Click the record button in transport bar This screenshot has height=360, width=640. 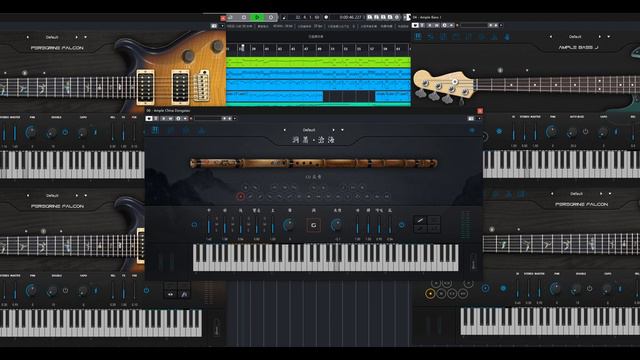(271, 17)
